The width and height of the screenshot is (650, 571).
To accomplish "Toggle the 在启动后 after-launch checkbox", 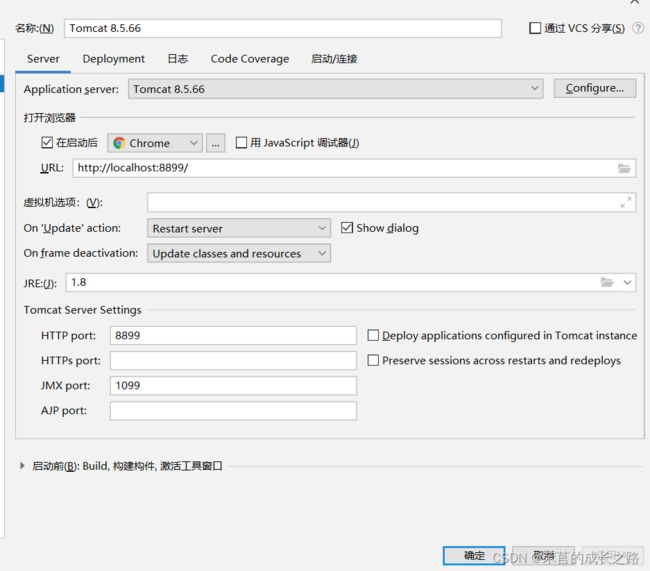I will pos(47,143).
